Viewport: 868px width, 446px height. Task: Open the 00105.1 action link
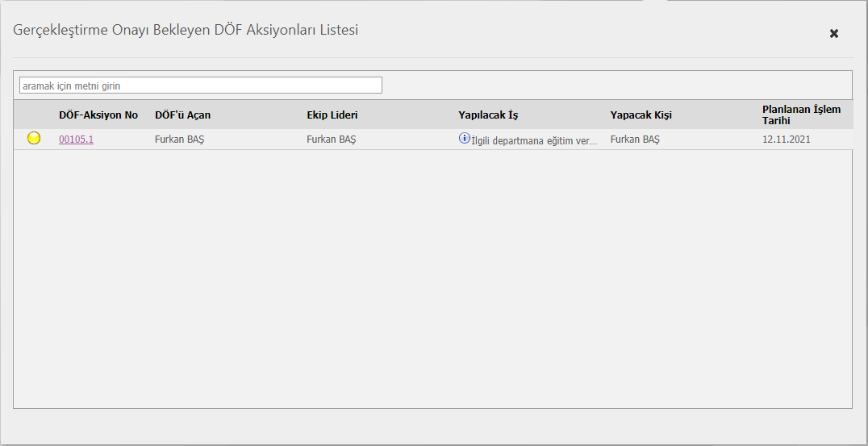coord(76,140)
